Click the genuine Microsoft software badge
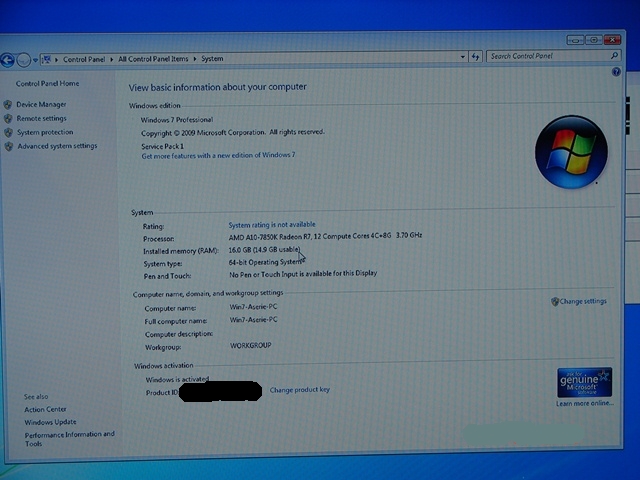640x480 pixels. pyautogui.click(x=584, y=382)
